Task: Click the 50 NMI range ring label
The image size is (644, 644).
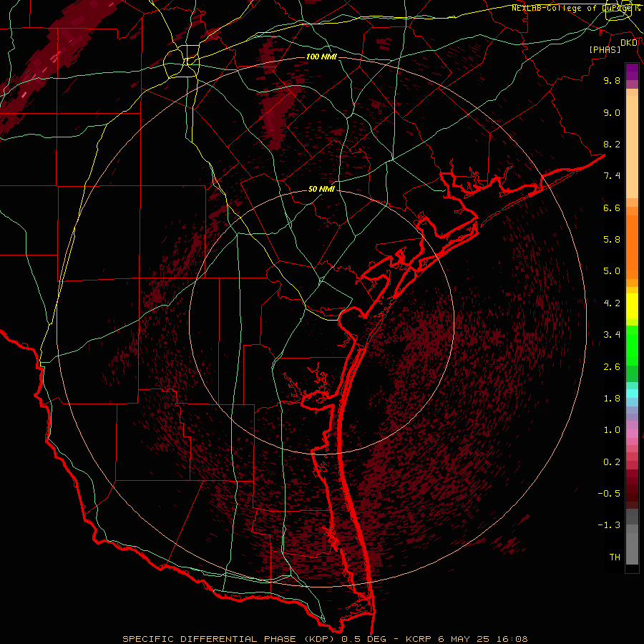Action: point(321,189)
